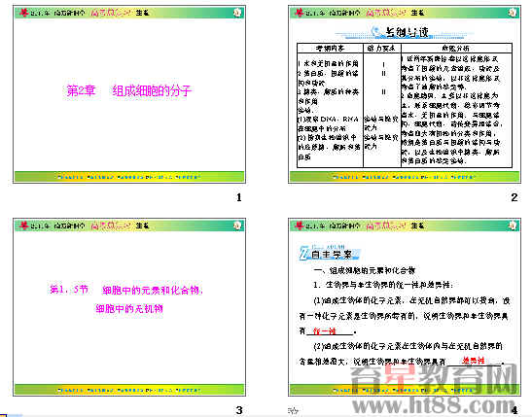The height and width of the screenshot is (417, 532).
Task: Click the round home icon on slide 4 header
Action: (x=513, y=226)
